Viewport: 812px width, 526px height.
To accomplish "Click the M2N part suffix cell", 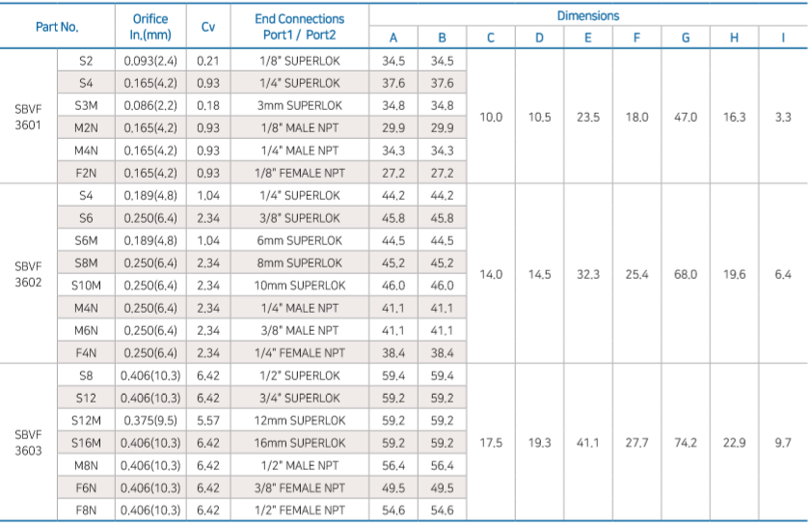I will (86, 128).
